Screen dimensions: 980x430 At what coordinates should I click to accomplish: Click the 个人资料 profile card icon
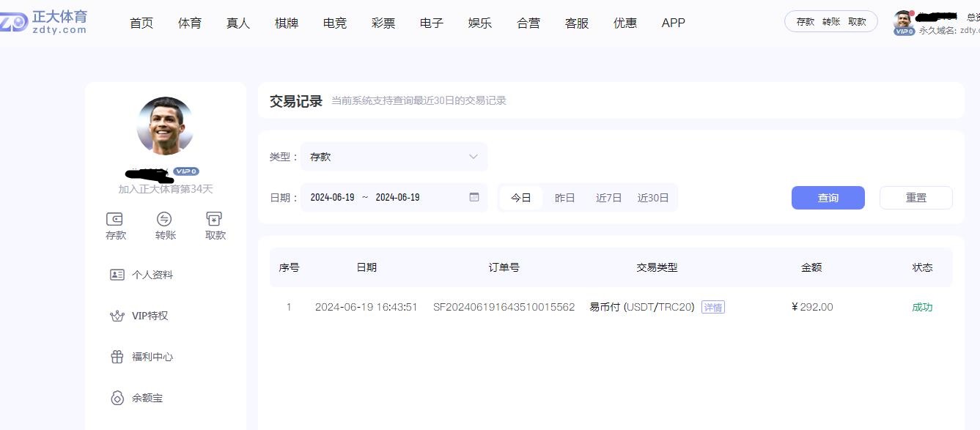(117, 274)
